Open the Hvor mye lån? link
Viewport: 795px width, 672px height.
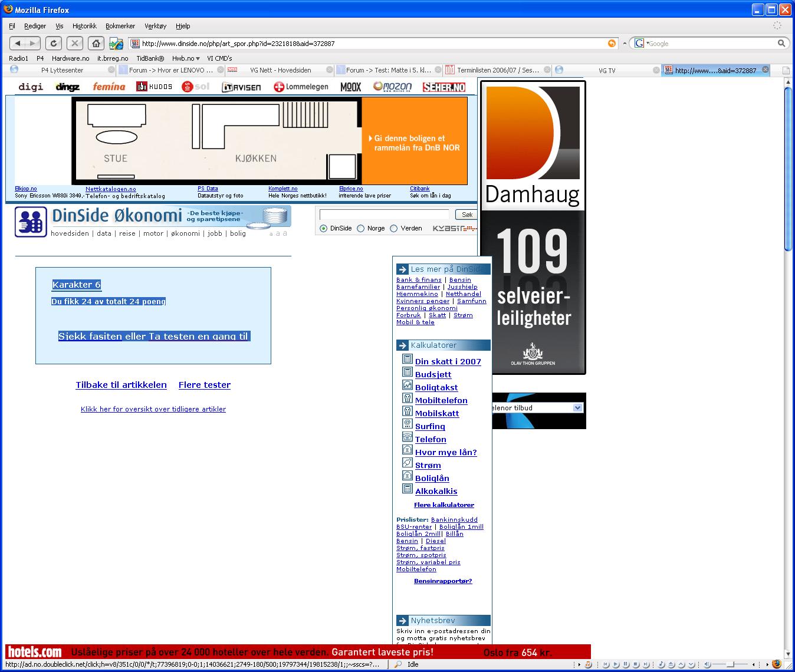pos(446,452)
